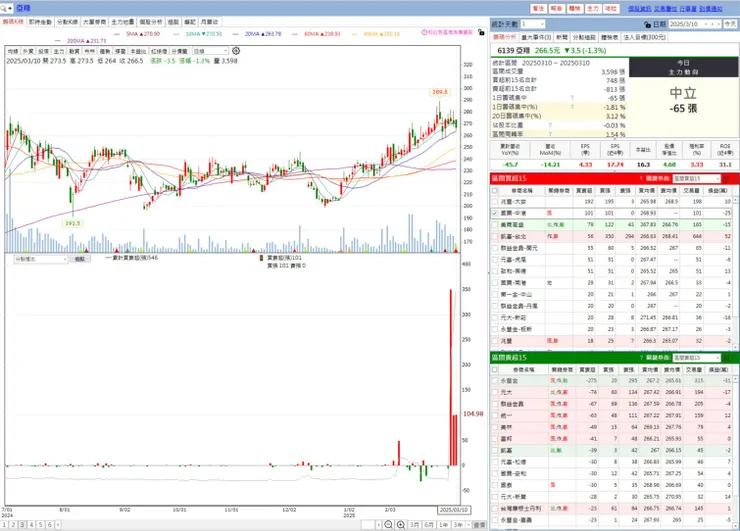
Task: Toggle the lock icon beside 日期
Action: [x=648, y=24]
